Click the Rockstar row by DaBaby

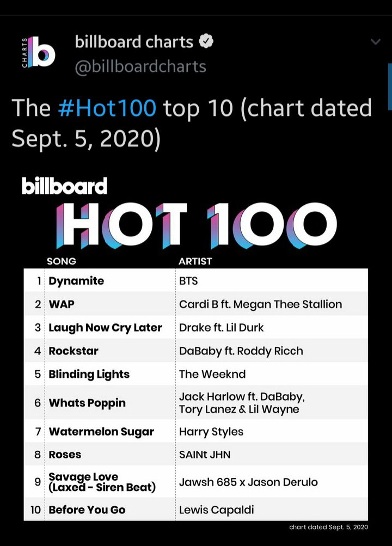coord(195,351)
